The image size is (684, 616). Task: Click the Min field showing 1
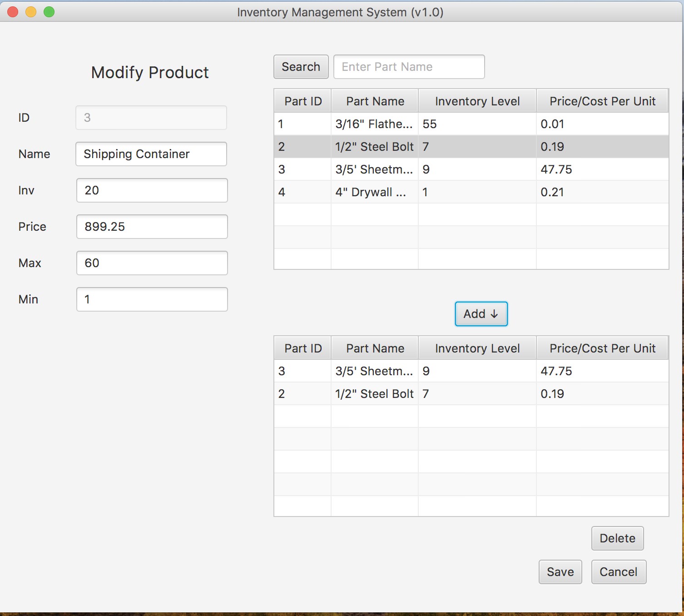point(152,299)
